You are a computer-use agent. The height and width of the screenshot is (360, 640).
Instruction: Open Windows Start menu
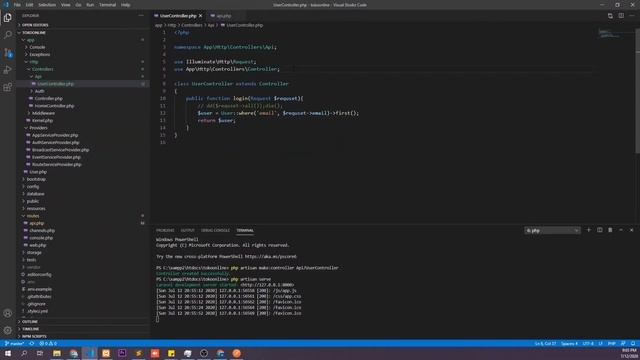tap(8, 353)
